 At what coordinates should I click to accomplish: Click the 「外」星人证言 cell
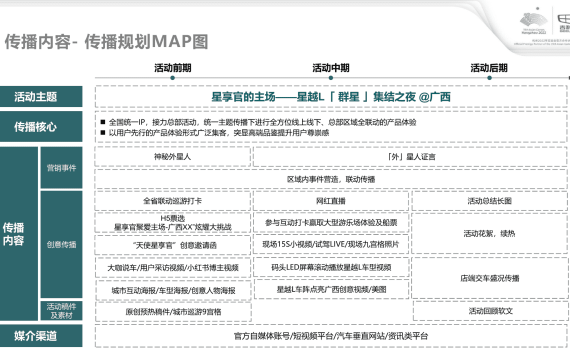click(x=410, y=157)
